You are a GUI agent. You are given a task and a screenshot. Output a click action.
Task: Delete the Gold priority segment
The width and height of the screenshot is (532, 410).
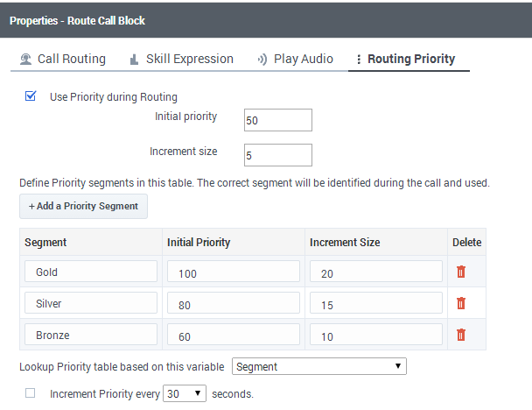coord(461,272)
